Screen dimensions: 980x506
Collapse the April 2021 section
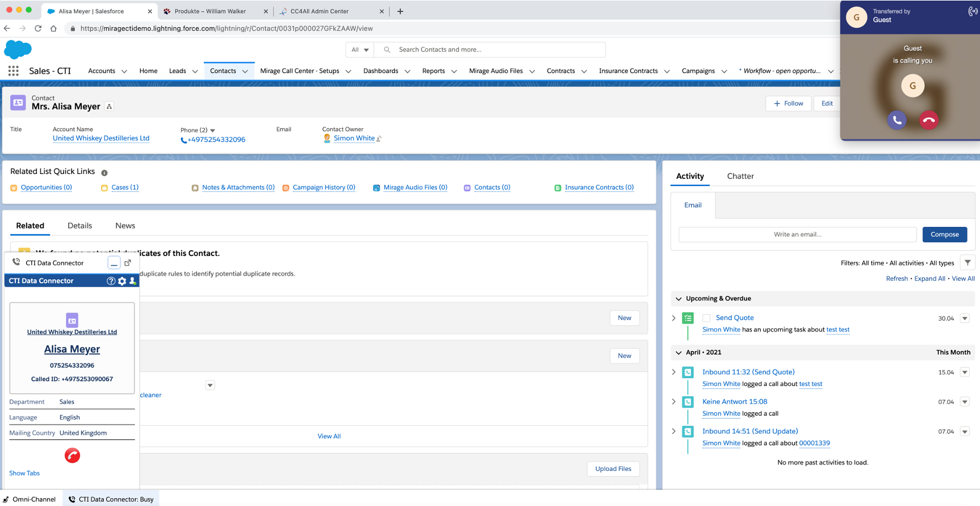pyautogui.click(x=679, y=353)
